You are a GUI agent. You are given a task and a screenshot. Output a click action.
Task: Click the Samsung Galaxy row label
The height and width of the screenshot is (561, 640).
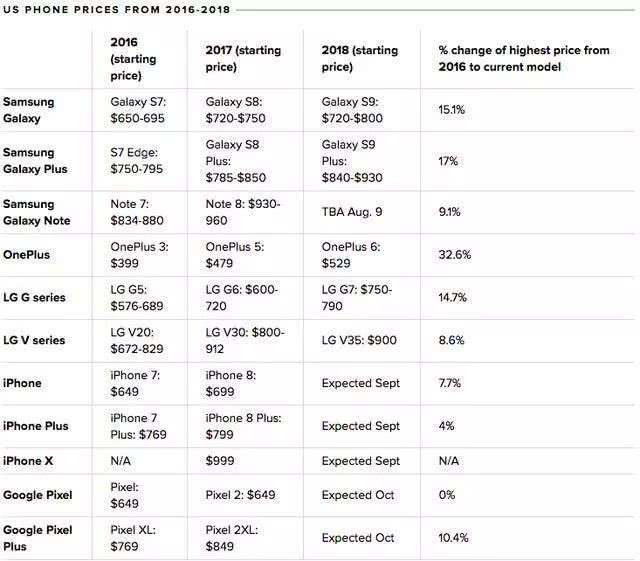pos(28,110)
